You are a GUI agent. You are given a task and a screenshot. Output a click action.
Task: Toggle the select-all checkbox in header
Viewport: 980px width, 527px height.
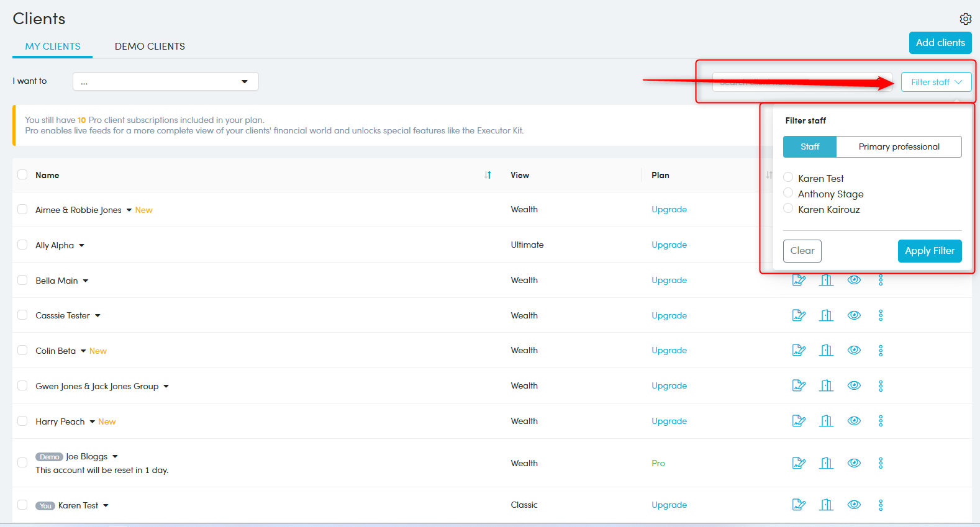[22, 174]
